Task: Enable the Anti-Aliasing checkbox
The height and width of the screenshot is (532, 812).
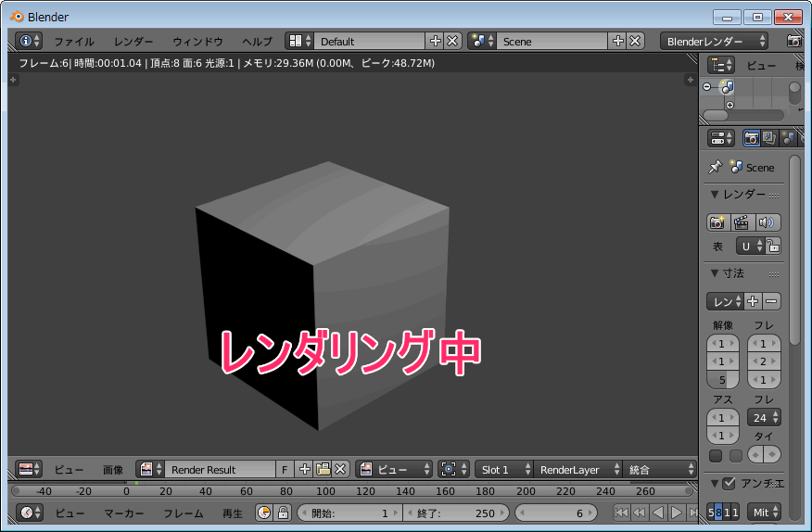Action: coord(729,483)
